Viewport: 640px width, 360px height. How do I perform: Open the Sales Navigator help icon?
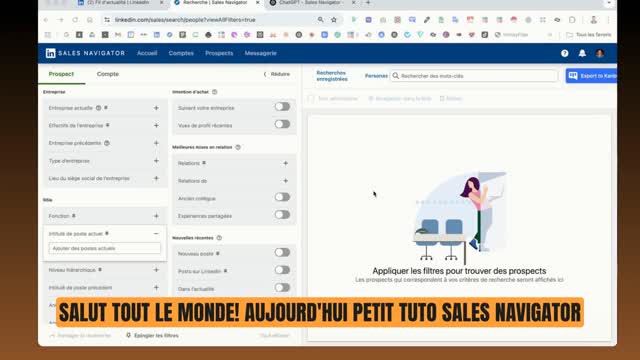[564, 53]
